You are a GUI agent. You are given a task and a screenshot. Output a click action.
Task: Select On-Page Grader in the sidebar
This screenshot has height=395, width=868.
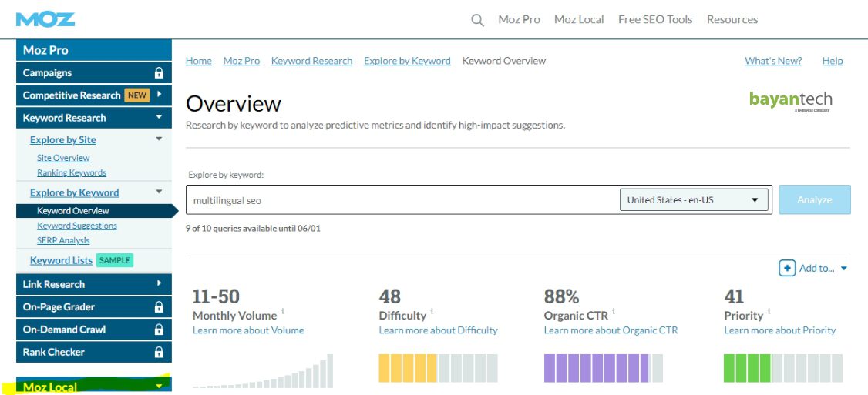coord(94,307)
